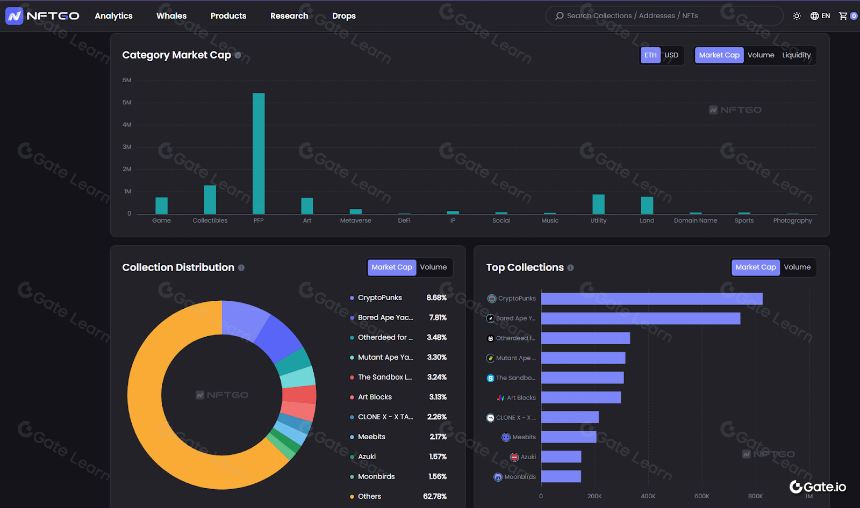The width and height of the screenshot is (860, 508).
Task: Select Market Cap in Top Collections
Action: coord(756,267)
